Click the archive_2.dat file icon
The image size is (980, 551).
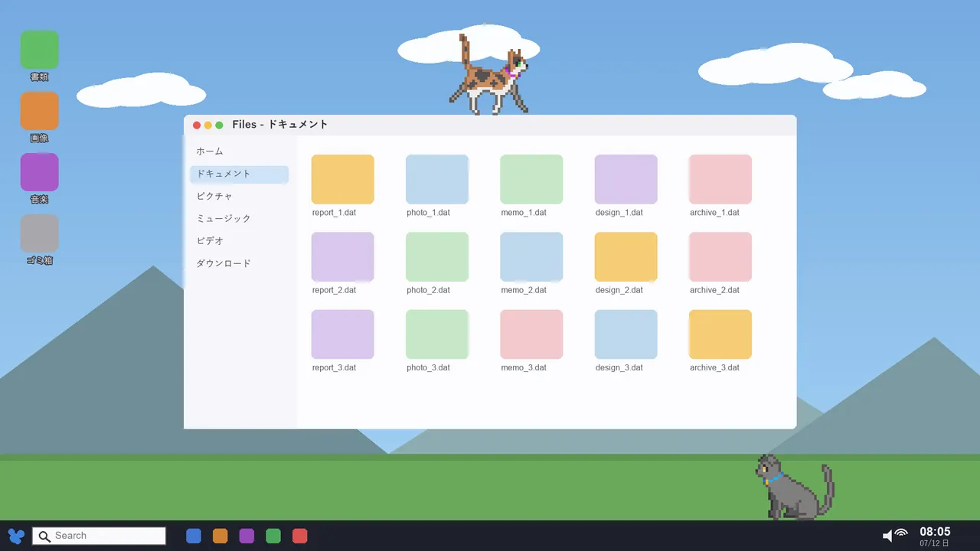(x=720, y=256)
